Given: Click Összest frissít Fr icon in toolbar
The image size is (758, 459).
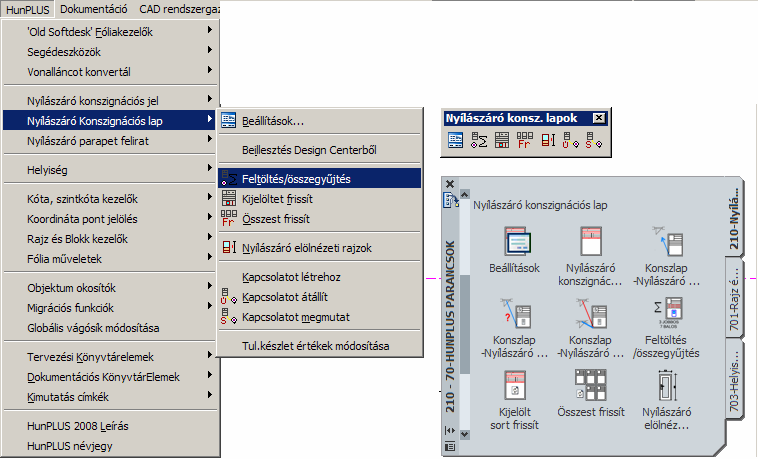Looking at the screenshot, I should coord(525,140).
